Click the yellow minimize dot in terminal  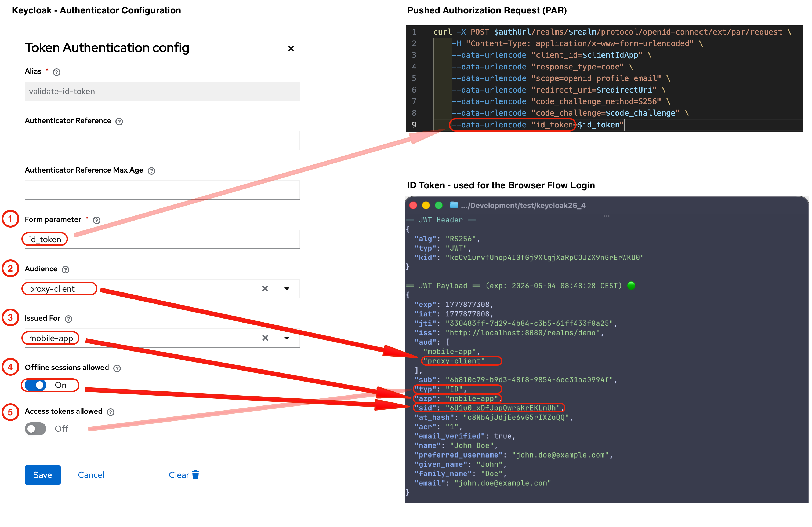point(426,205)
